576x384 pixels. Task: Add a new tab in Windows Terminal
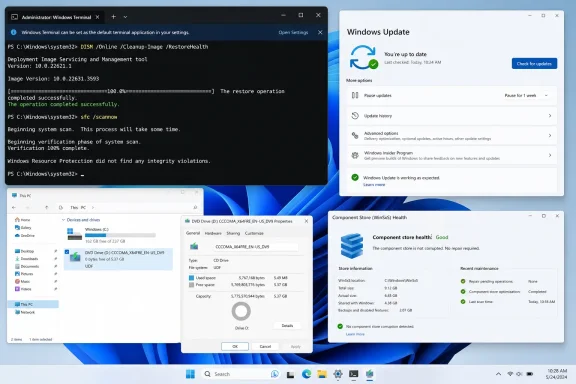[114, 17]
